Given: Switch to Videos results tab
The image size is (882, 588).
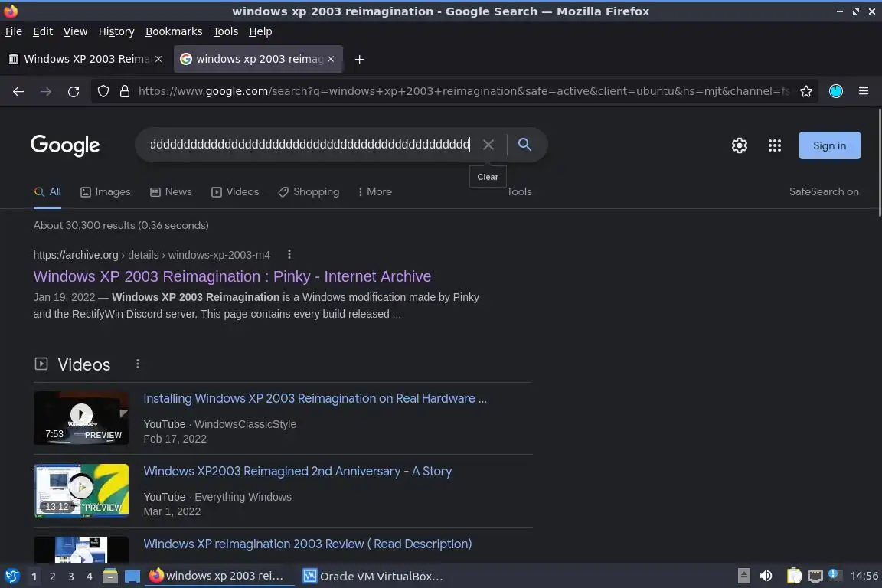Looking at the screenshot, I should click(235, 192).
